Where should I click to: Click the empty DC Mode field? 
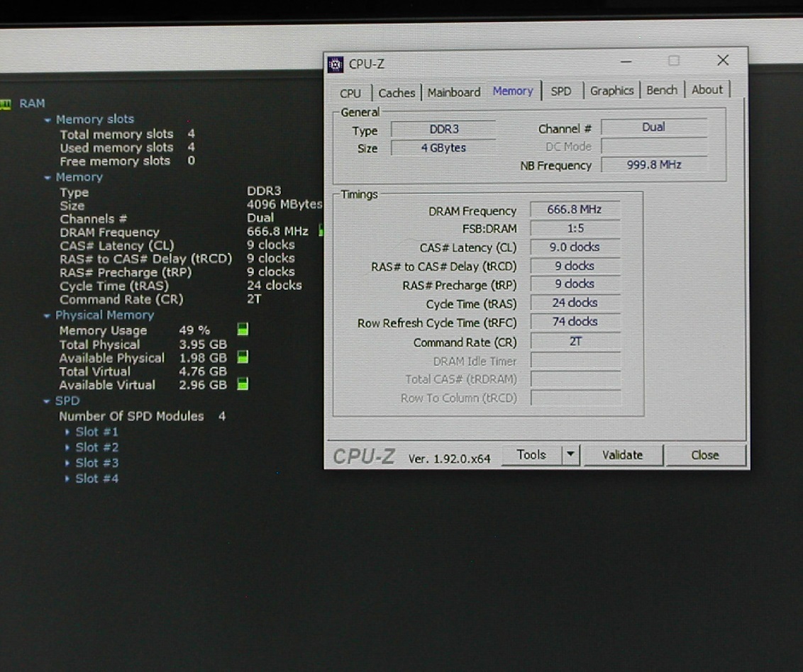click(654, 147)
